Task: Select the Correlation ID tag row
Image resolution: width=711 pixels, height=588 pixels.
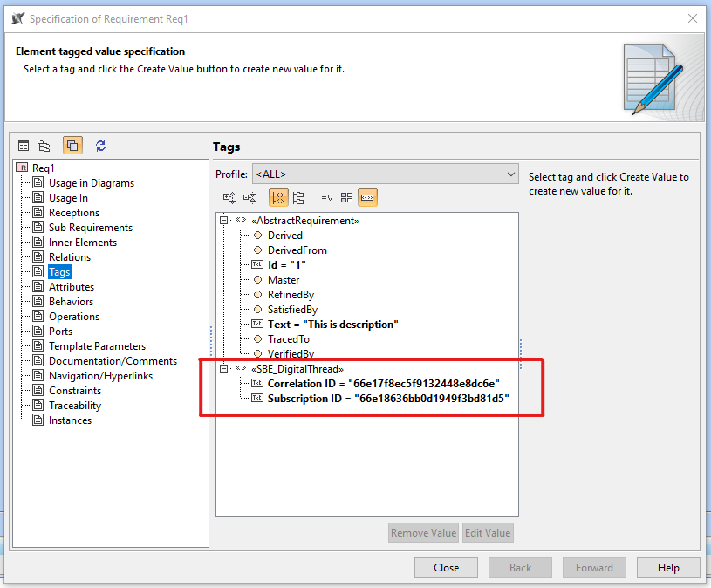Action: tap(383, 384)
